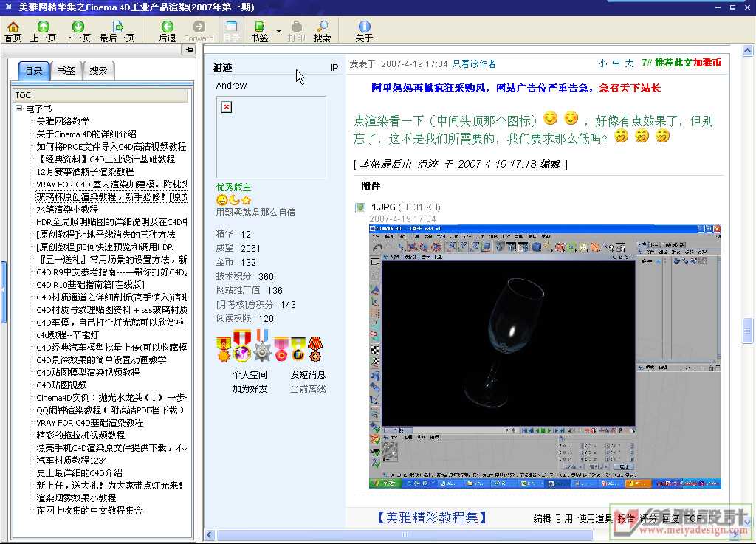Add a bookmark with 书签 toolbar icon

(x=259, y=31)
